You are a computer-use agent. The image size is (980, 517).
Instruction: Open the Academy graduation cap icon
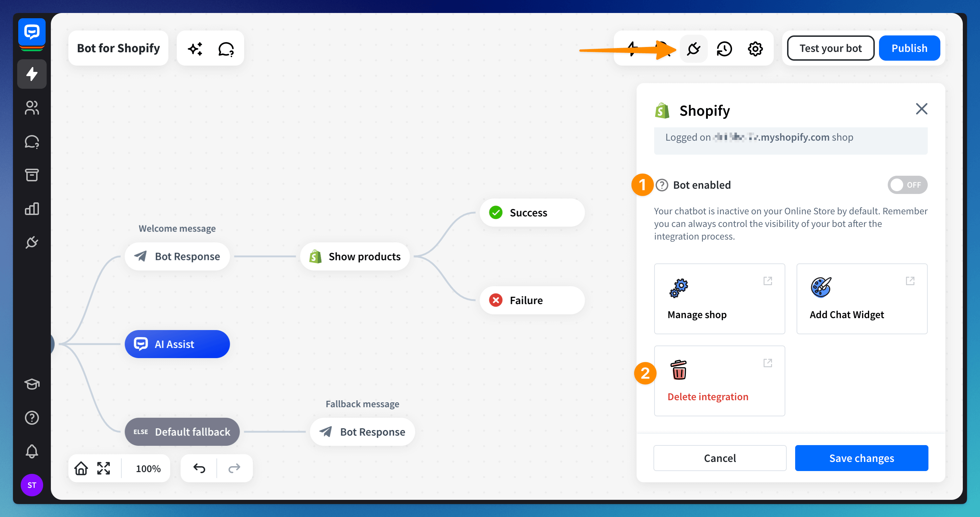tap(32, 384)
